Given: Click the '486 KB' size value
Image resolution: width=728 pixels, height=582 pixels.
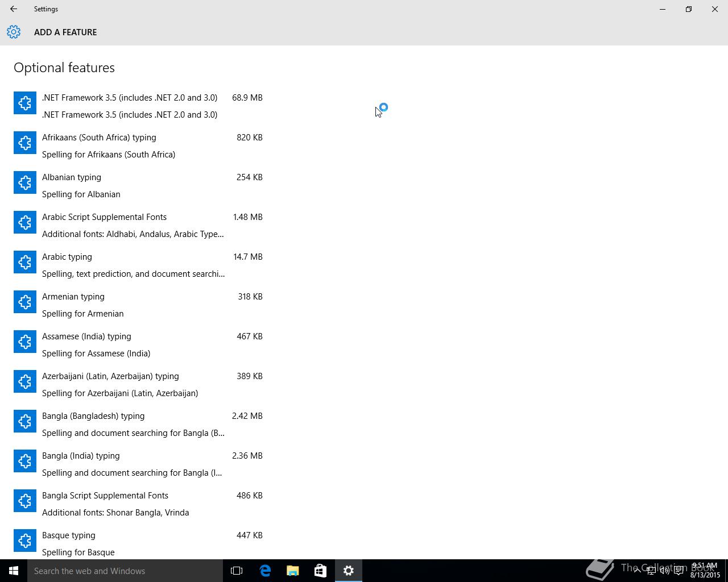Looking at the screenshot, I should click(x=250, y=496).
